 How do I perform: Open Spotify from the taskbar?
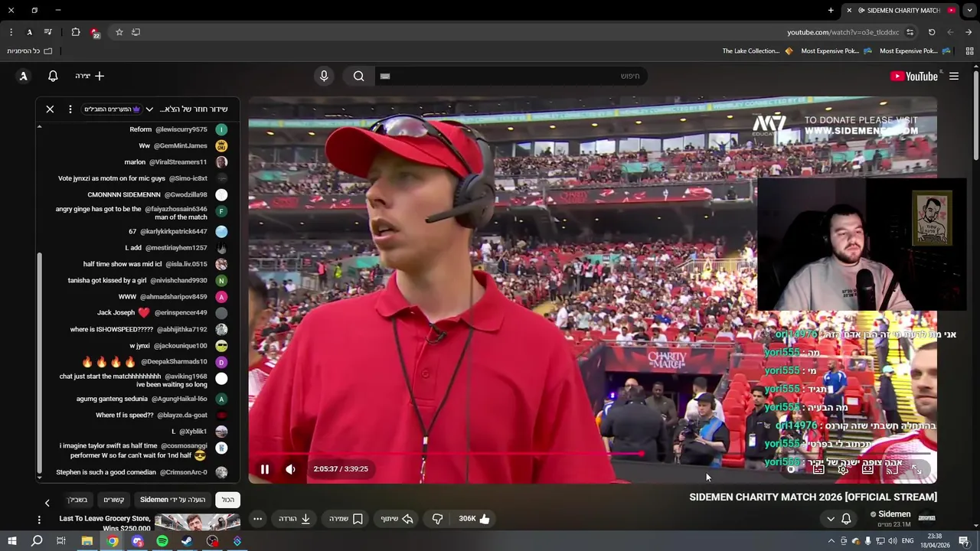tap(162, 541)
